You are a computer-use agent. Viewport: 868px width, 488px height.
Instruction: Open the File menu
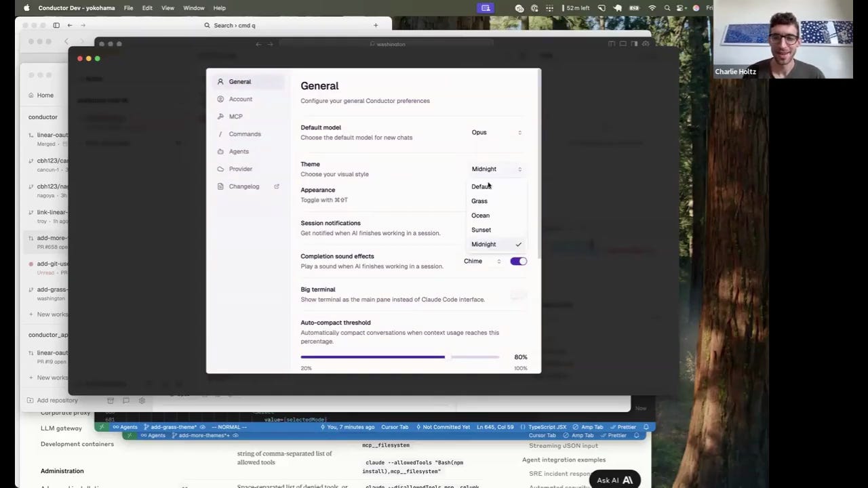click(x=128, y=7)
